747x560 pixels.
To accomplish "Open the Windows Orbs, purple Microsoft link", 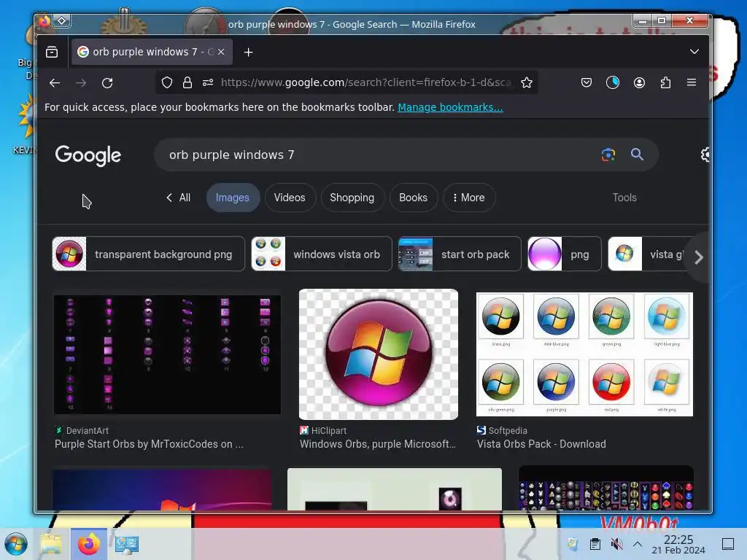I will 378,444.
